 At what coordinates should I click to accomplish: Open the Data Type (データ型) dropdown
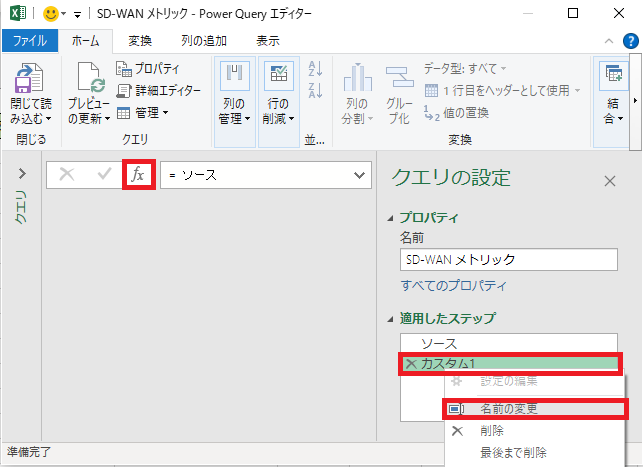[465, 68]
